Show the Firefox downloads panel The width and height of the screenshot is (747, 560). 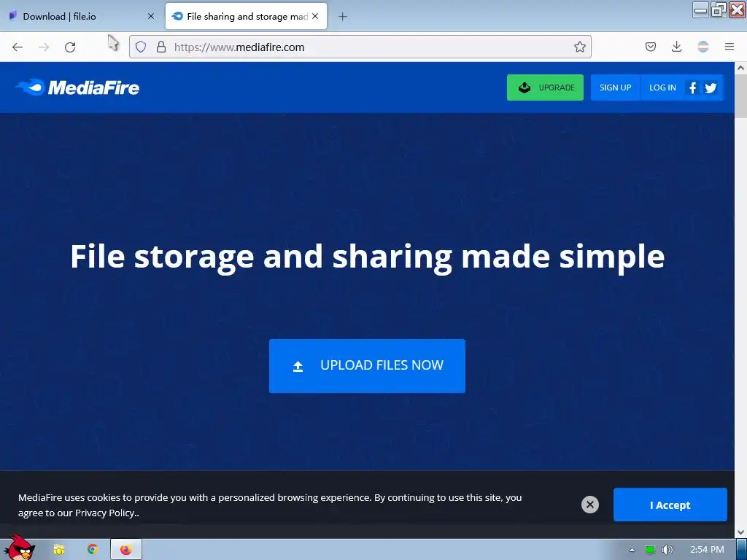point(676,47)
